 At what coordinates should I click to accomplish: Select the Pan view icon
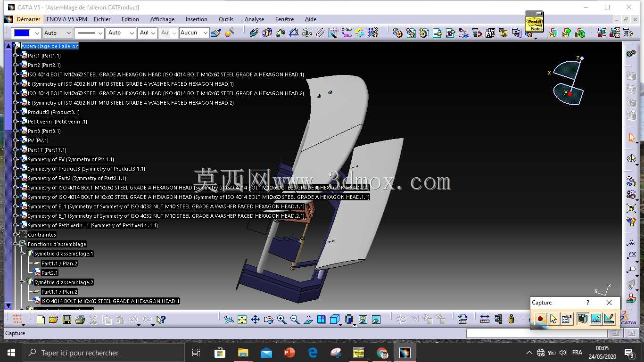(x=255, y=320)
